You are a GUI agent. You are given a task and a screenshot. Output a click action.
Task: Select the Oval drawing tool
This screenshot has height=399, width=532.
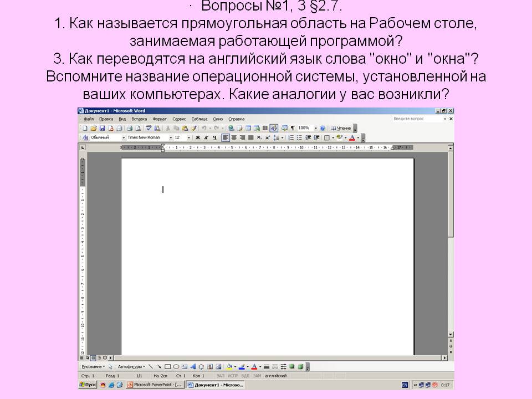click(176, 366)
